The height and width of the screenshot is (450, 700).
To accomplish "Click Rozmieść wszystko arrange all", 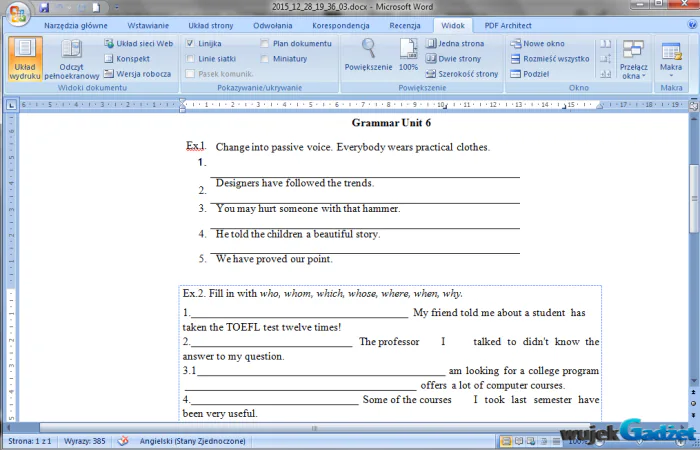I will pyautogui.click(x=550, y=58).
